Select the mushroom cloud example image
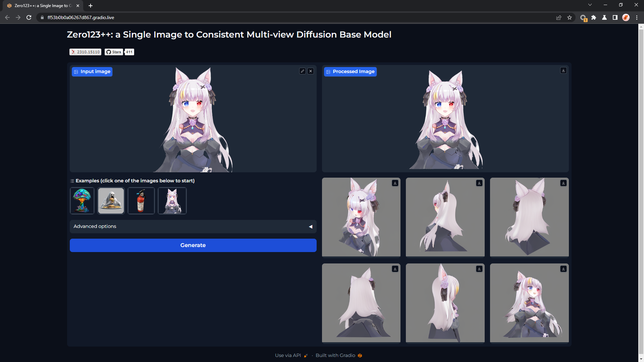This screenshot has width=644, height=362. pos(82,201)
